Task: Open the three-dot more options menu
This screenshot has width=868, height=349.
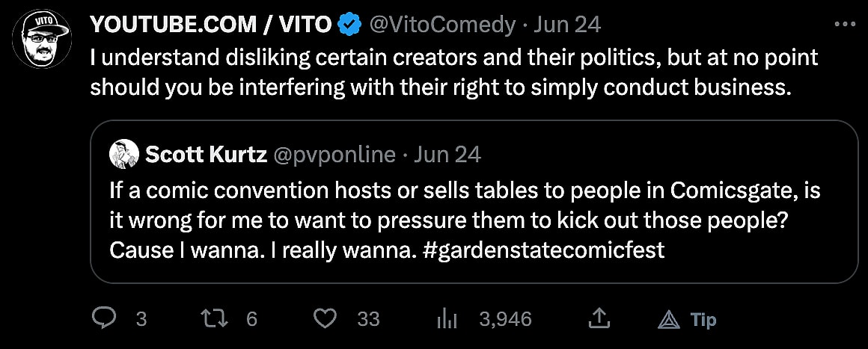Action: click(845, 24)
